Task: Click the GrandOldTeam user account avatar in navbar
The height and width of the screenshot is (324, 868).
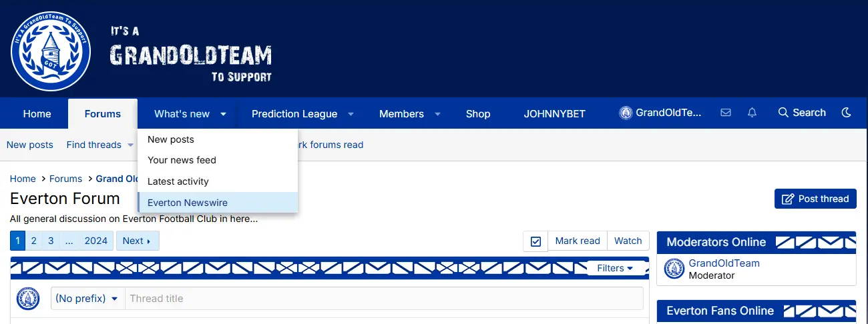Action: click(626, 113)
